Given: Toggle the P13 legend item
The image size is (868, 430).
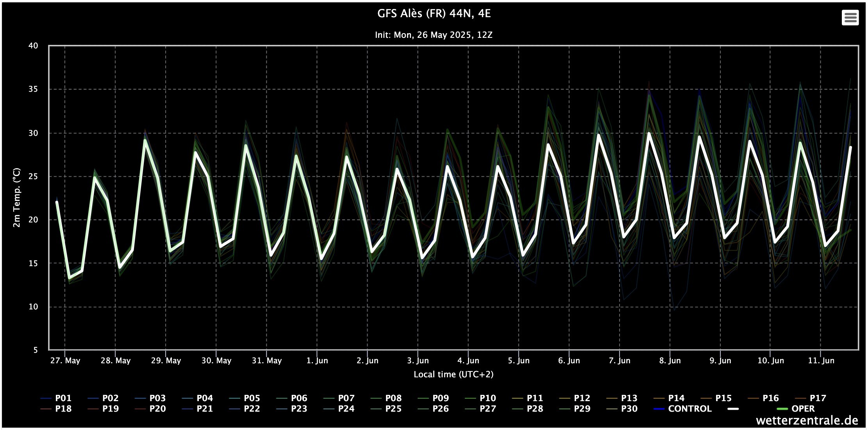Looking at the screenshot, I should tap(629, 398).
